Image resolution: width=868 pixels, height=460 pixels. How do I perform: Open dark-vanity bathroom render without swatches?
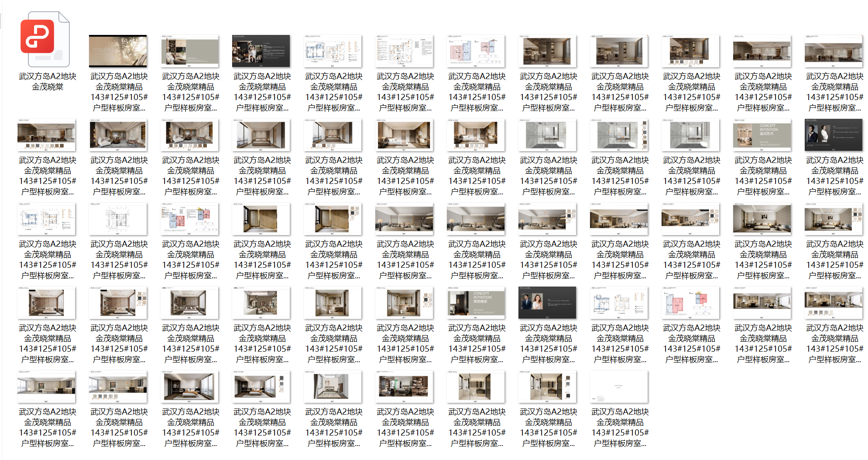click(x=476, y=387)
